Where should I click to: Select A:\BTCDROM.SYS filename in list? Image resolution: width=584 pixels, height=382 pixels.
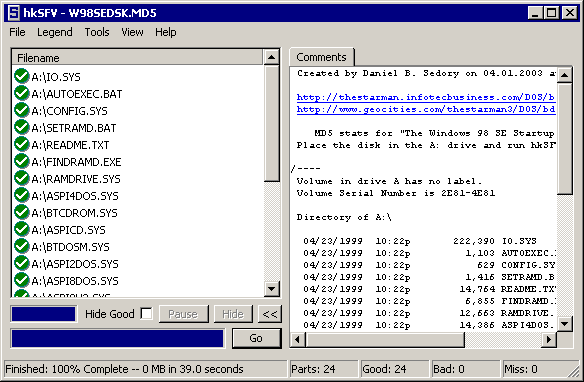coord(74,213)
